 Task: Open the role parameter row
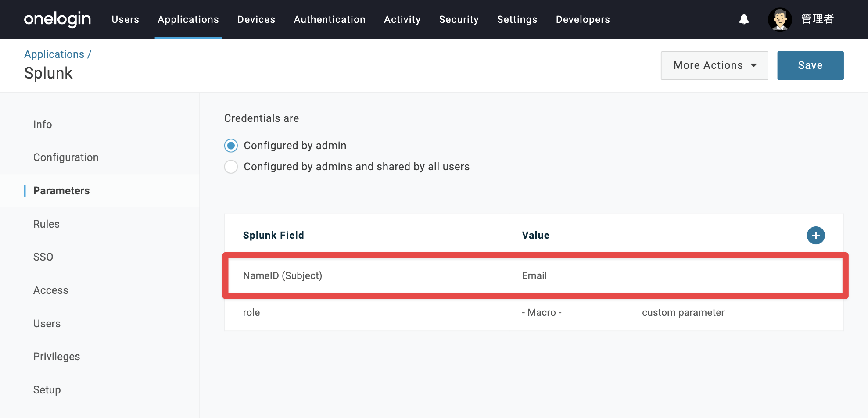[534, 313]
